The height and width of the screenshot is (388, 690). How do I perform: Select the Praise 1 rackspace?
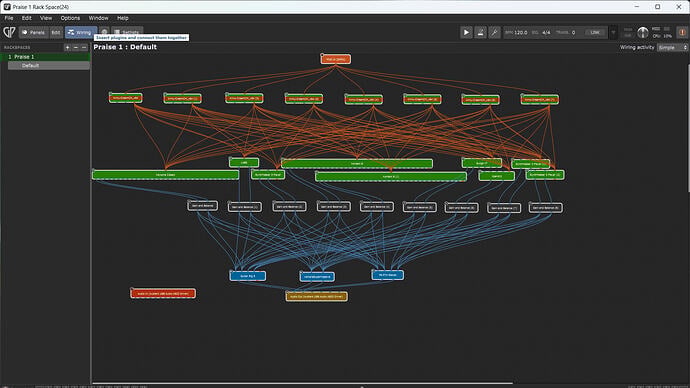click(46, 57)
